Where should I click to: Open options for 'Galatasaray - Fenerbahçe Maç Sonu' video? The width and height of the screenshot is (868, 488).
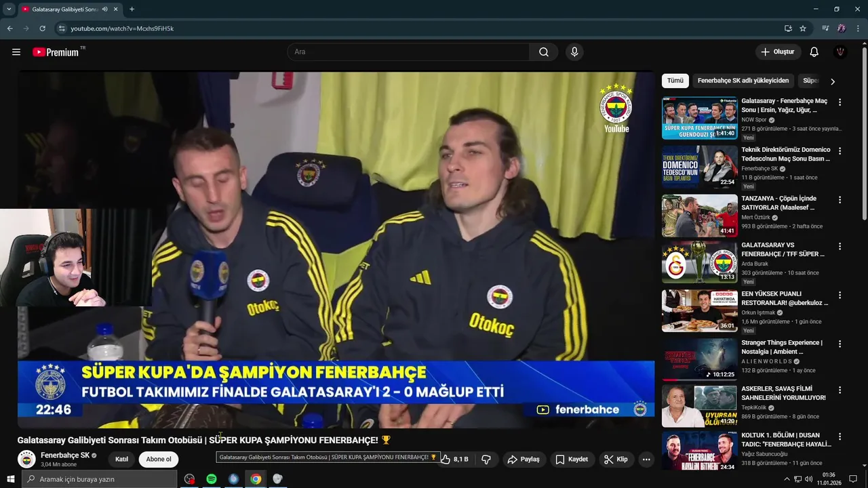840,102
